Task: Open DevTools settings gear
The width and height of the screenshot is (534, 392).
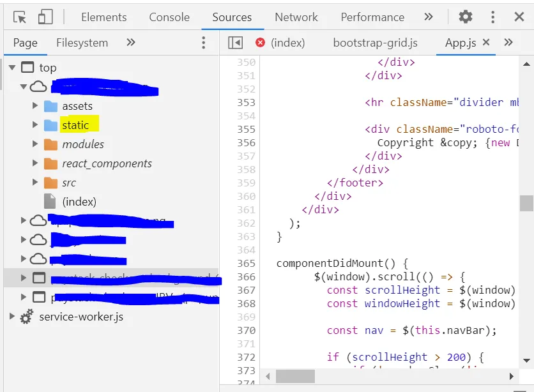Action: click(465, 17)
